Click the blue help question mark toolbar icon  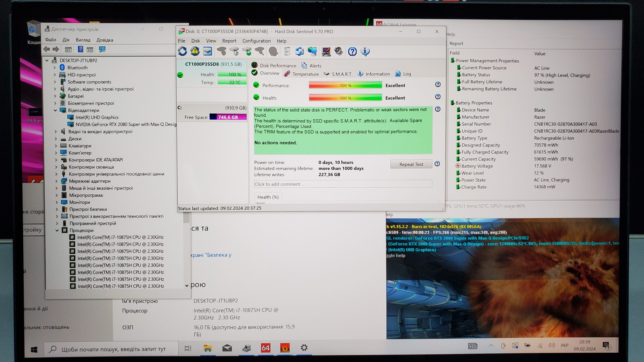[352, 52]
